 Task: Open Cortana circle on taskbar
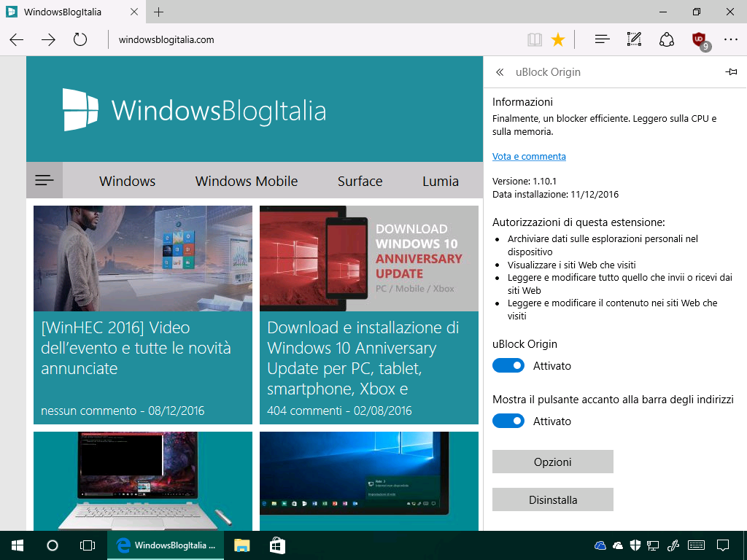click(x=53, y=545)
